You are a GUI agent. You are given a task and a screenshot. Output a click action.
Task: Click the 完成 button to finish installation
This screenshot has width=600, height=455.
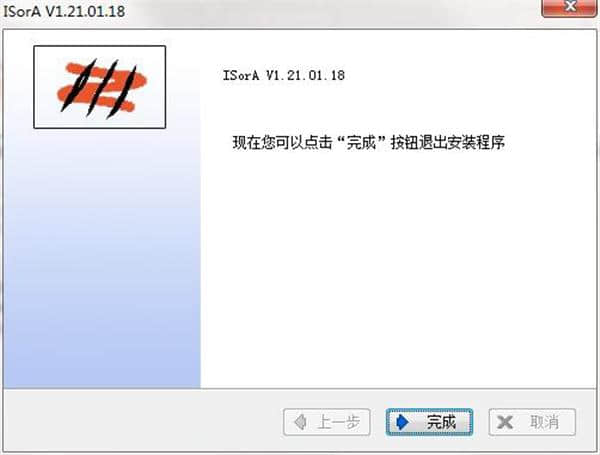[x=429, y=422]
